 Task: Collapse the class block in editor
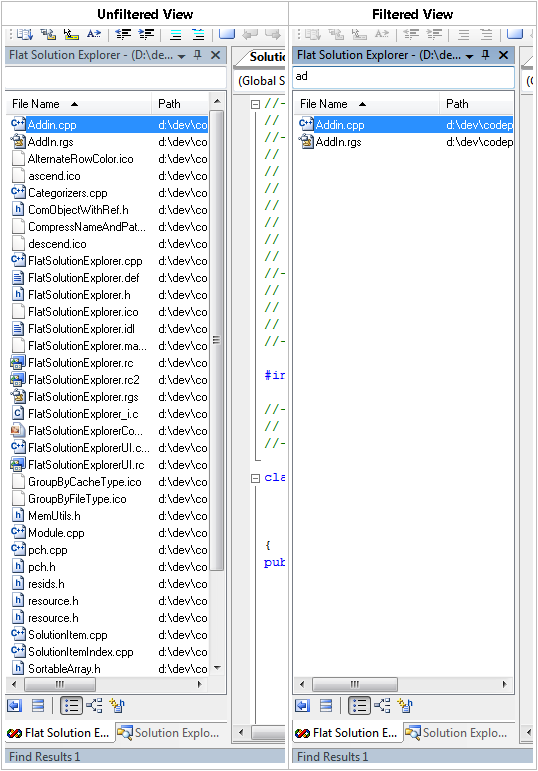tap(255, 478)
